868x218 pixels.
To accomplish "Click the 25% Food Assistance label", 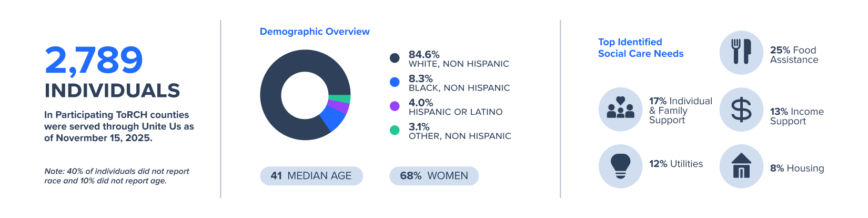I will pyautogui.click(x=794, y=55).
